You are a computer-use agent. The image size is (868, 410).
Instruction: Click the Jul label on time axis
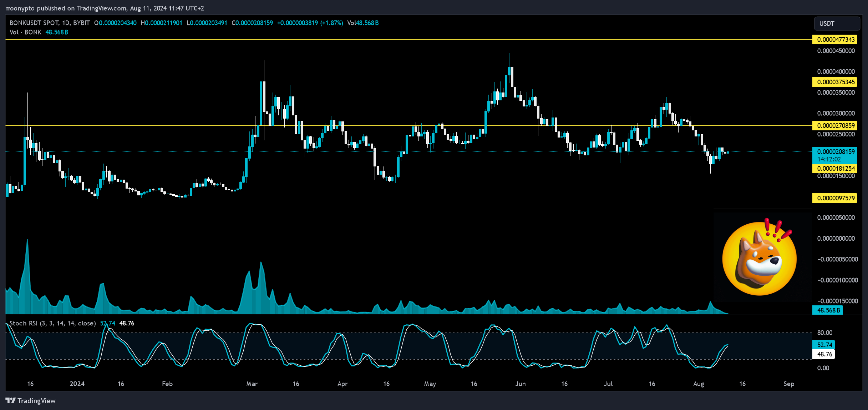[608, 384]
